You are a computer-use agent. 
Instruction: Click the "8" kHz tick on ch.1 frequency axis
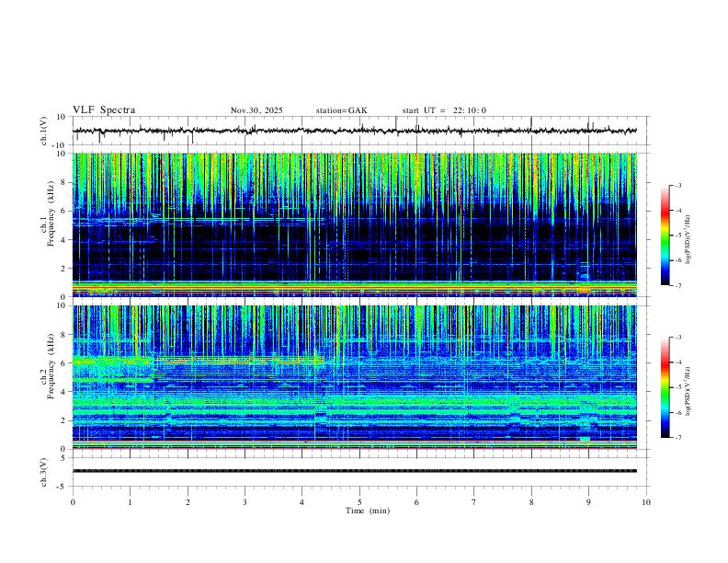(63, 182)
